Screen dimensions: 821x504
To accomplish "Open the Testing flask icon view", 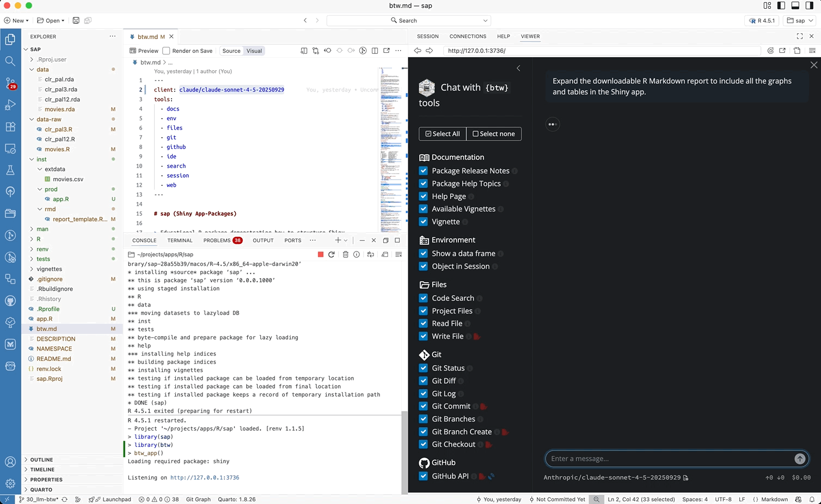I will (x=10, y=170).
